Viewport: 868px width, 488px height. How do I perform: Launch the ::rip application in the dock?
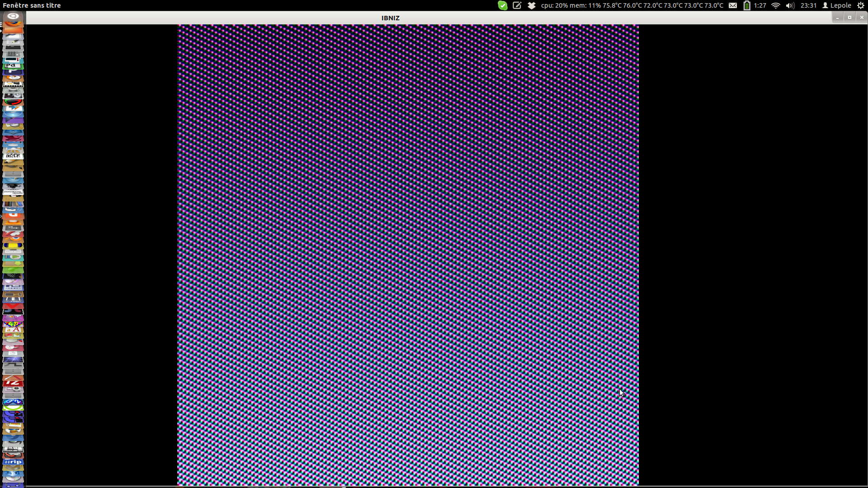(x=13, y=462)
